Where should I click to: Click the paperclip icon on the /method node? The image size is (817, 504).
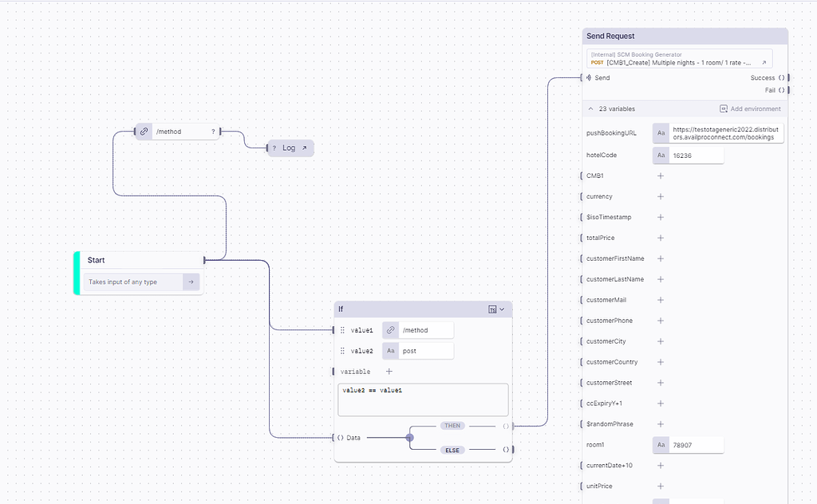click(144, 131)
